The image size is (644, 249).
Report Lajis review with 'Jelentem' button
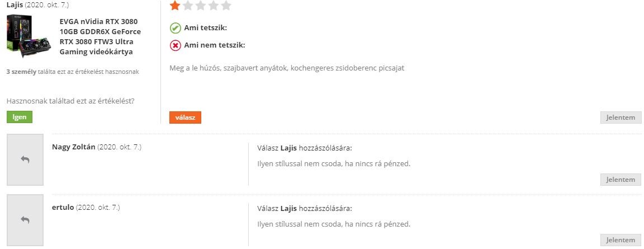pos(621,118)
